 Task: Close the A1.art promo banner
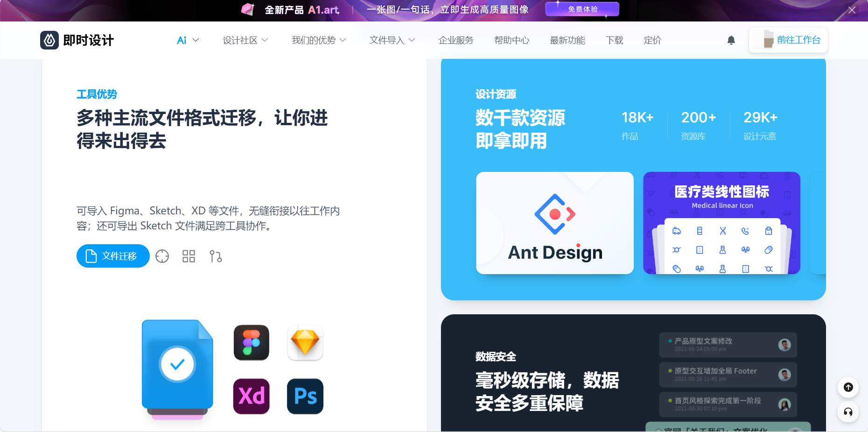tap(852, 10)
